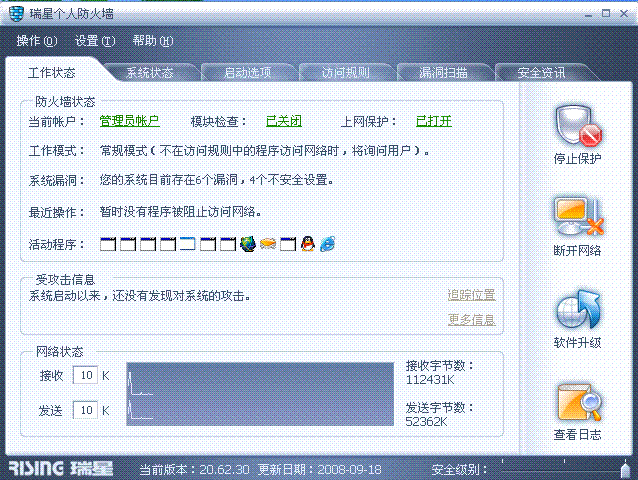638x480 pixels.
Task: Click the 已关闭 link next to 模块检查
Action: click(x=284, y=121)
